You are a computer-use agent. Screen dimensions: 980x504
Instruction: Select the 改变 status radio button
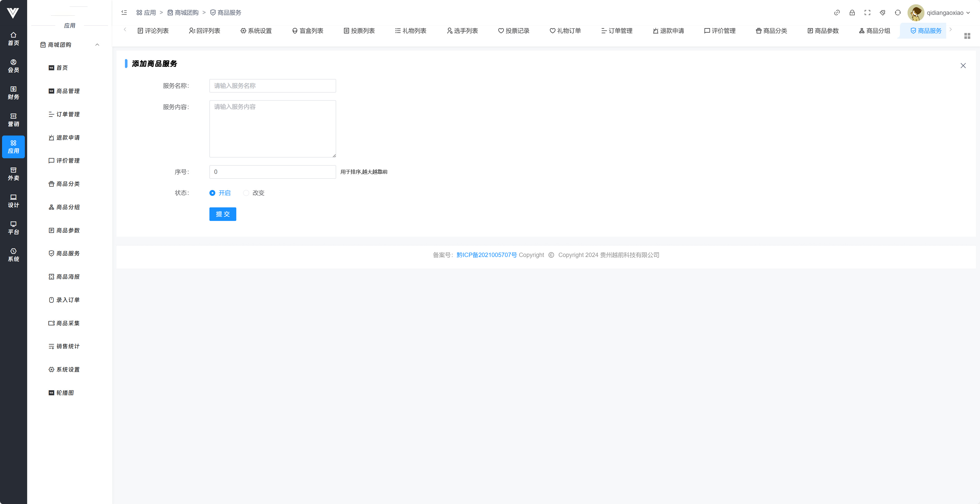[x=246, y=193]
